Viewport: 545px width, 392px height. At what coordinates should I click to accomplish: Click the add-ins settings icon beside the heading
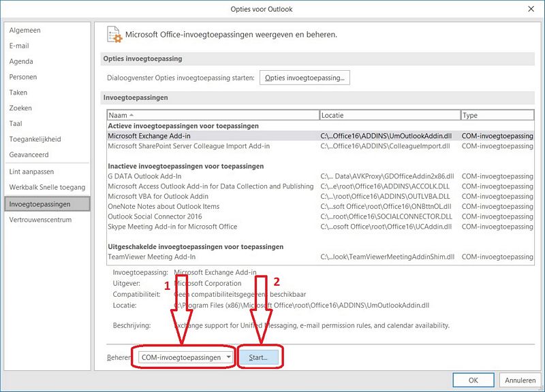pos(114,35)
